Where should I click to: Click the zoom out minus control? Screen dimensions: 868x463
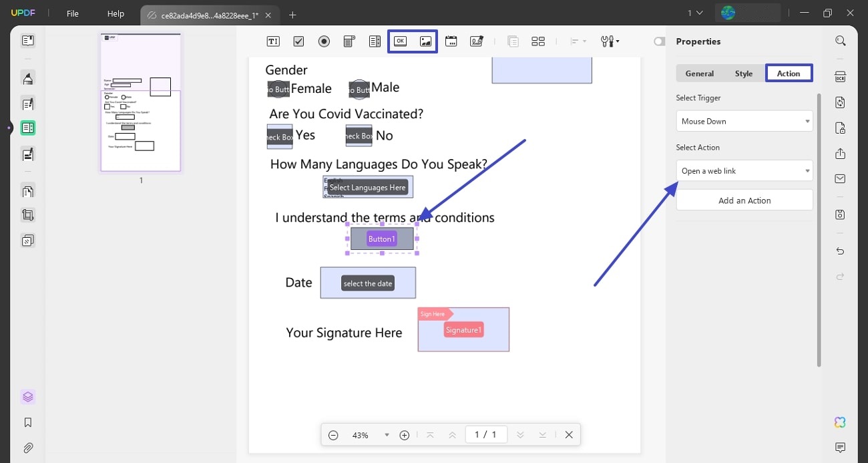[333, 434]
